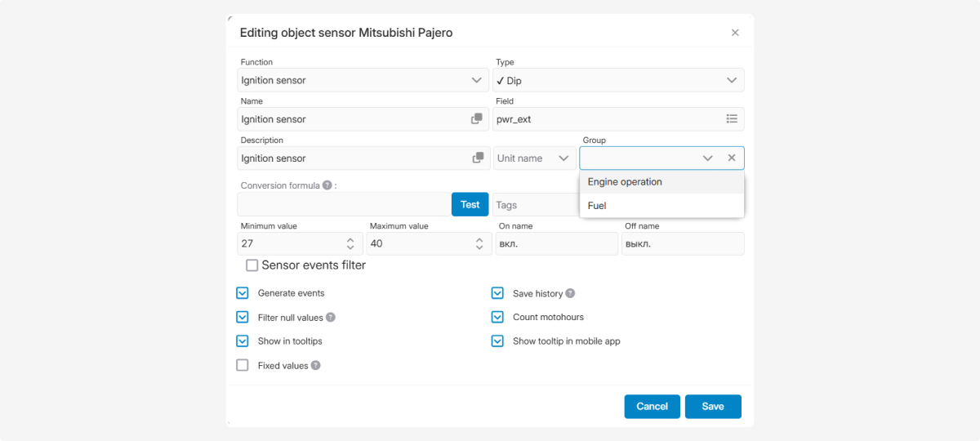Click copy icon in Description field
The width and height of the screenshot is (980, 441).
[477, 158]
